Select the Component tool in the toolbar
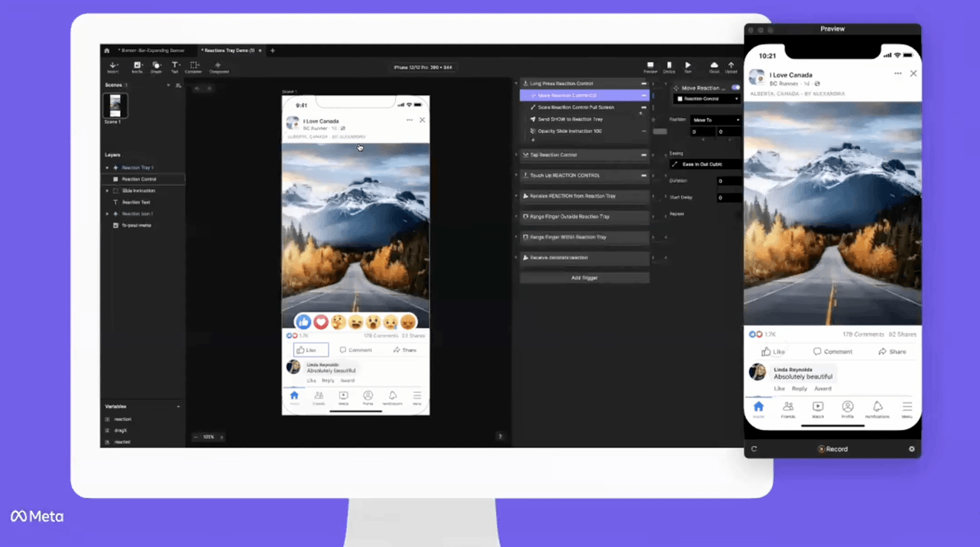The image size is (980, 547). tap(219, 67)
